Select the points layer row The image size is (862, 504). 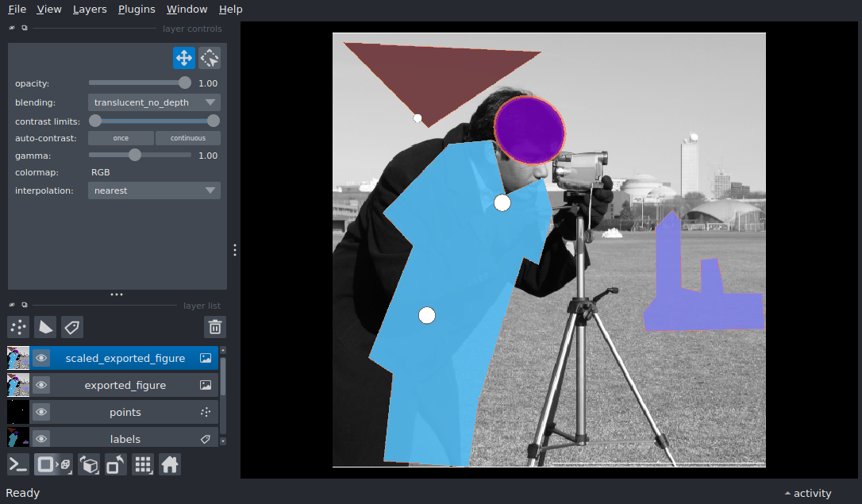click(x=125, y=412)
